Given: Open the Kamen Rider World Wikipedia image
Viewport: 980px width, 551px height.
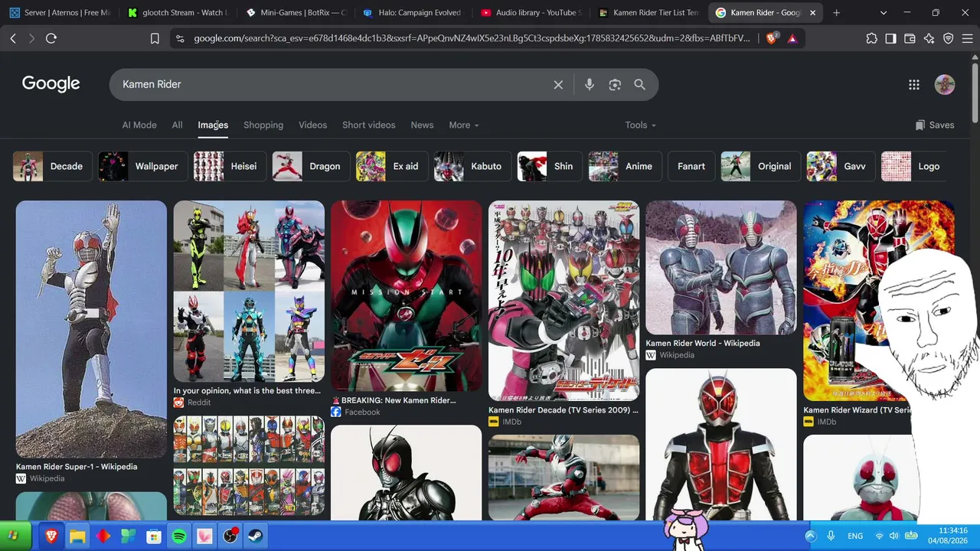Looking at the screenshot, I should 720,268.
